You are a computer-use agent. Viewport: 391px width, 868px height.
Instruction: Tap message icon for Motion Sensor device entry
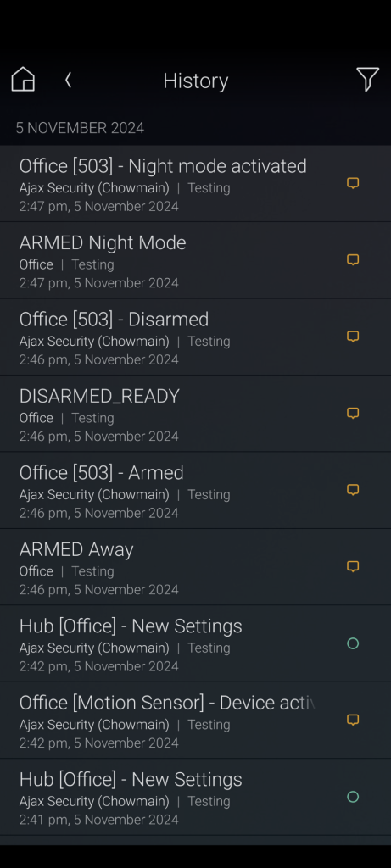pos(353,720)
